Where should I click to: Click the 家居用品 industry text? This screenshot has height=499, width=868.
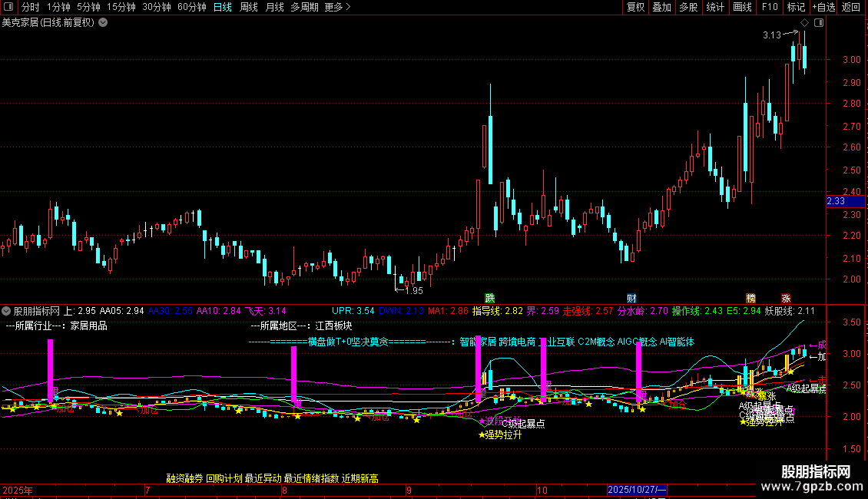(88, 326)
